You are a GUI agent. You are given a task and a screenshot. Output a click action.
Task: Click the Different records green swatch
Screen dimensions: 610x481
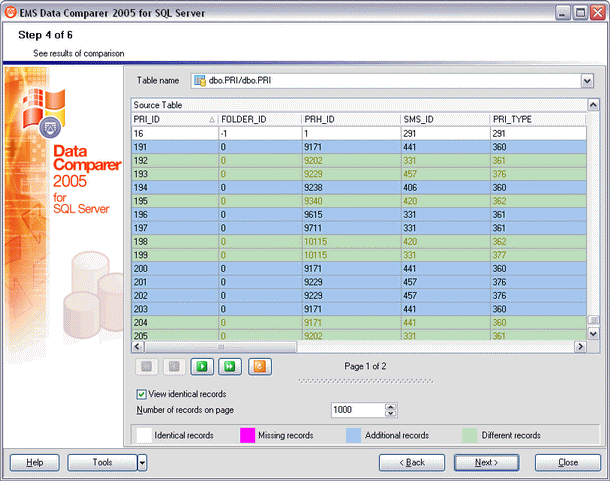470,435
